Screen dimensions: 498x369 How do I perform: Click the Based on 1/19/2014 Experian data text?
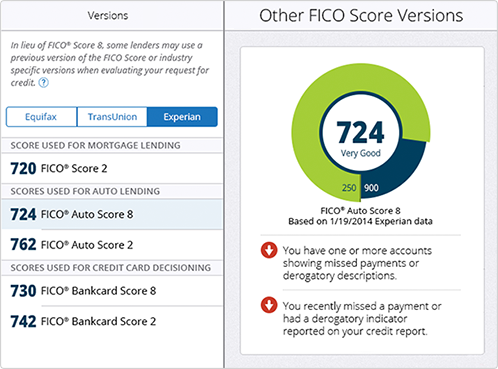tap(360, 221)
